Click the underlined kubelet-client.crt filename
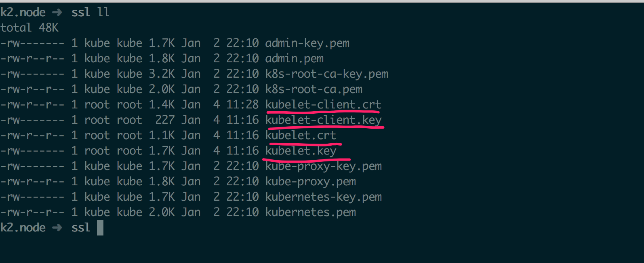644x263 pixels. tap(323, 105)
